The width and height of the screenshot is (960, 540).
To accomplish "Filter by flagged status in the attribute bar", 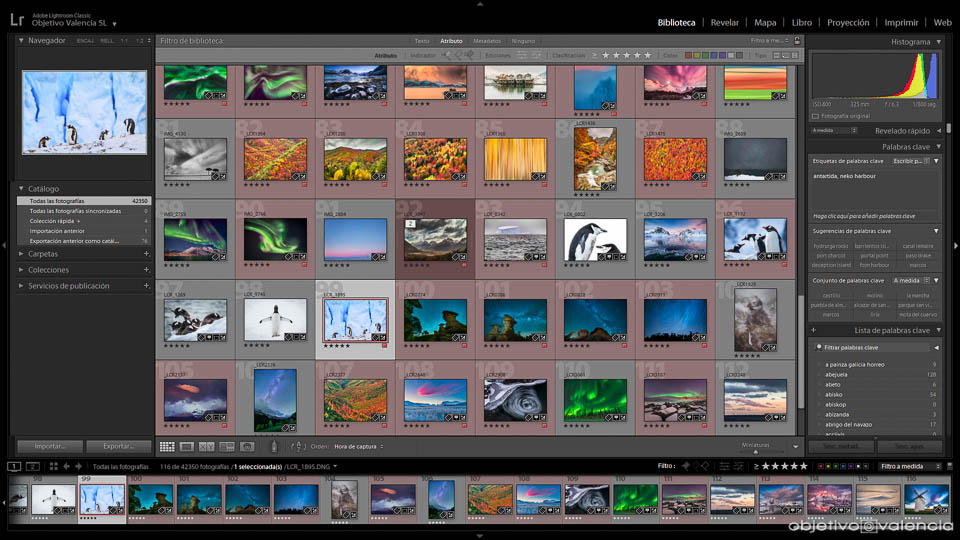I will [448, 55].
